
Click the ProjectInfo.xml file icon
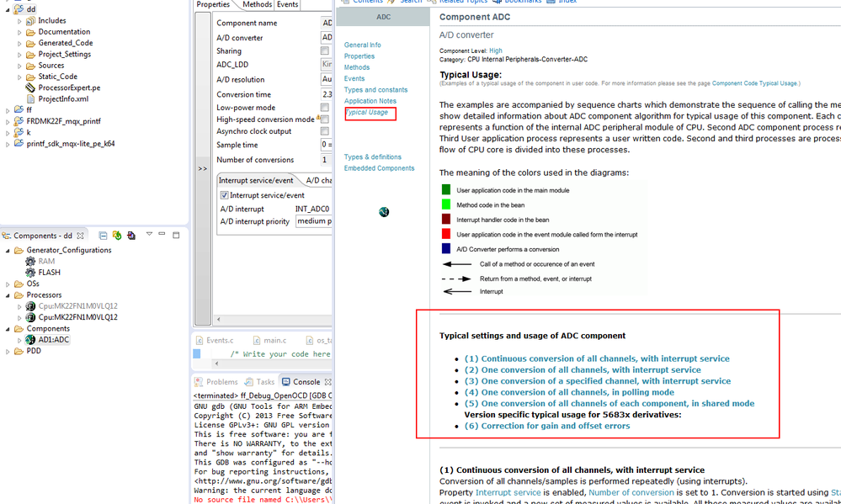(x=30, y=98)
